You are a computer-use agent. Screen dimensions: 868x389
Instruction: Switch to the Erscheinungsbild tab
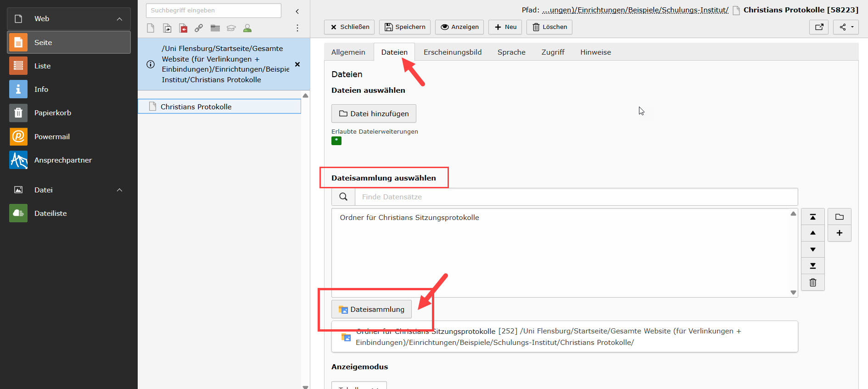pos(452,52)
